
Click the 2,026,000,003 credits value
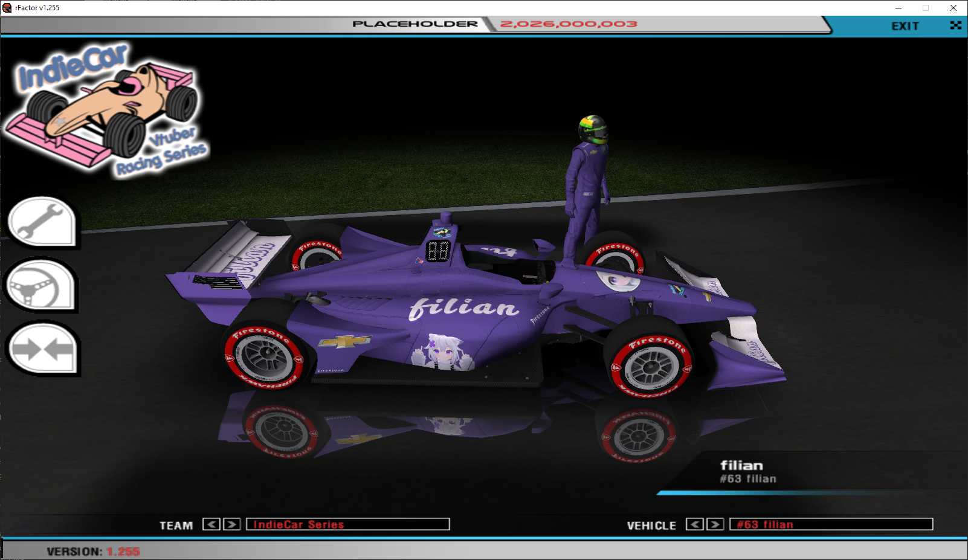point(569,24)
